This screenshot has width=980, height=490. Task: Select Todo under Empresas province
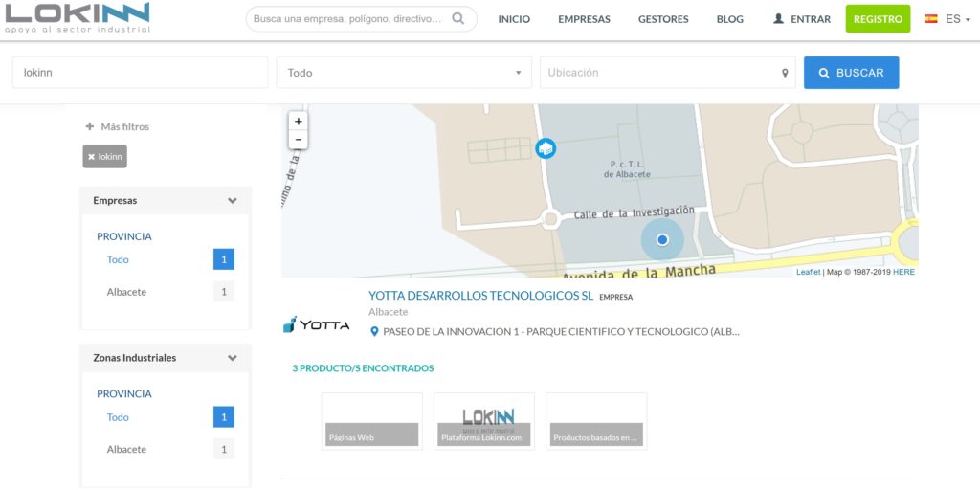(118, 259)
